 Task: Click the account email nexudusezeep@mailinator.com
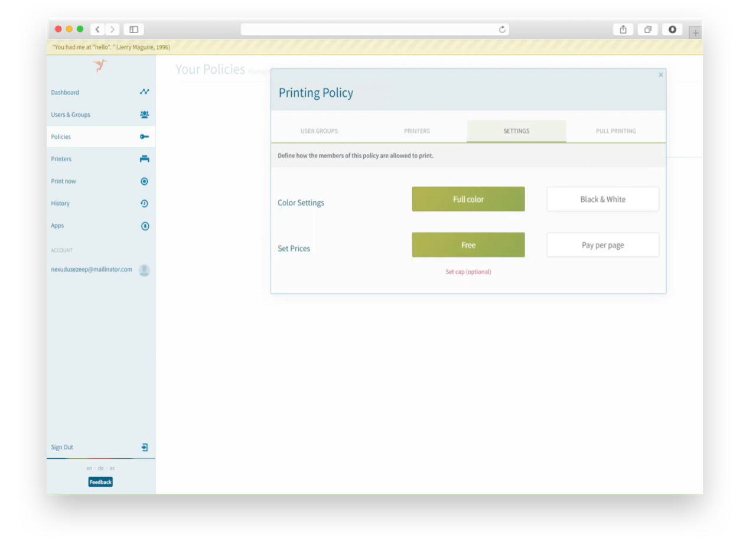click(92, 269)
